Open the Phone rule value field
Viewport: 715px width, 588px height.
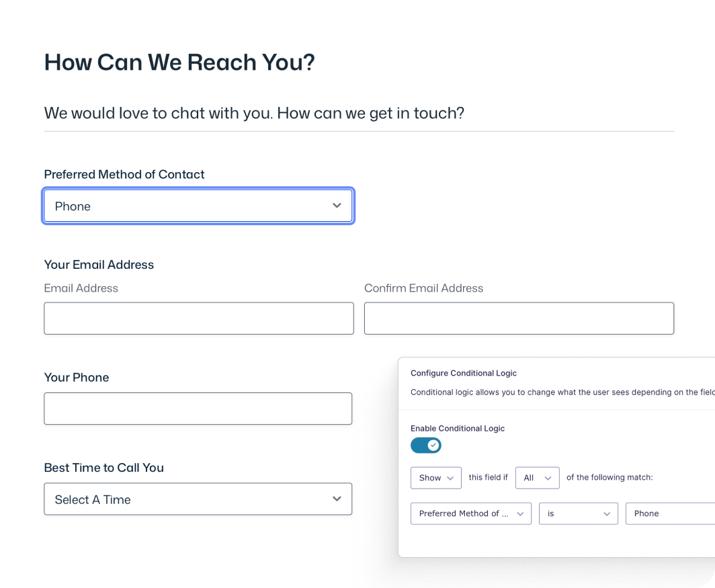pyautogui.click(x=669, y=513)
